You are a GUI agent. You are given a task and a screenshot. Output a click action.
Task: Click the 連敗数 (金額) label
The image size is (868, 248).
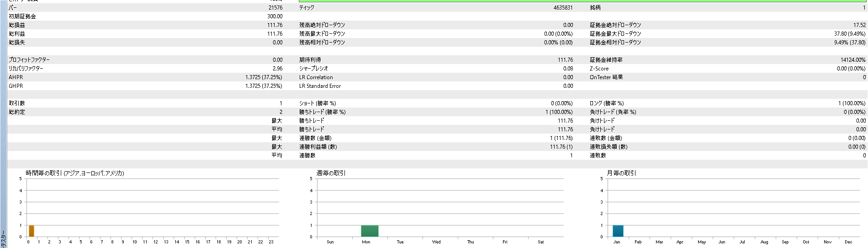[x=606, y=138]
